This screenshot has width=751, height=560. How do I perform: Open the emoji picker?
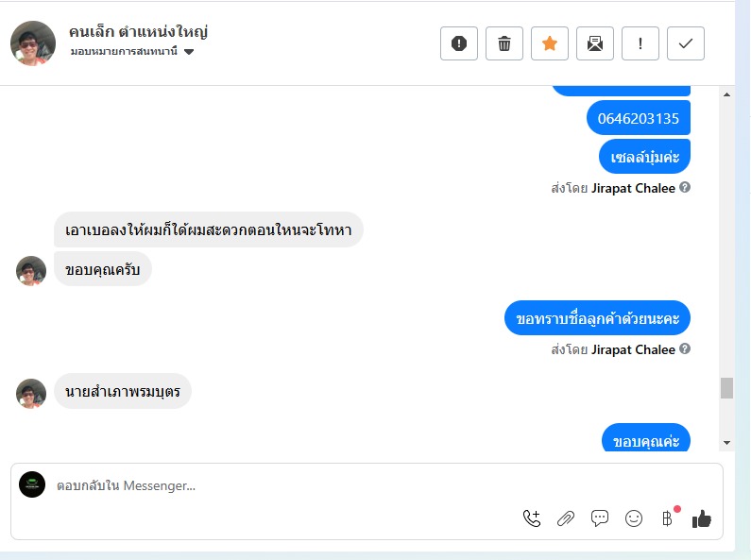click(634, 518)
